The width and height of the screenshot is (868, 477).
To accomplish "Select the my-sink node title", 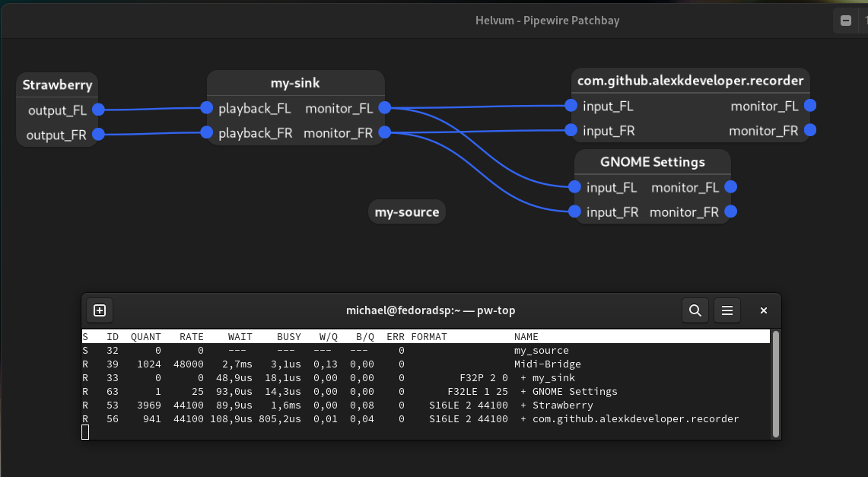I will point(295,83).
